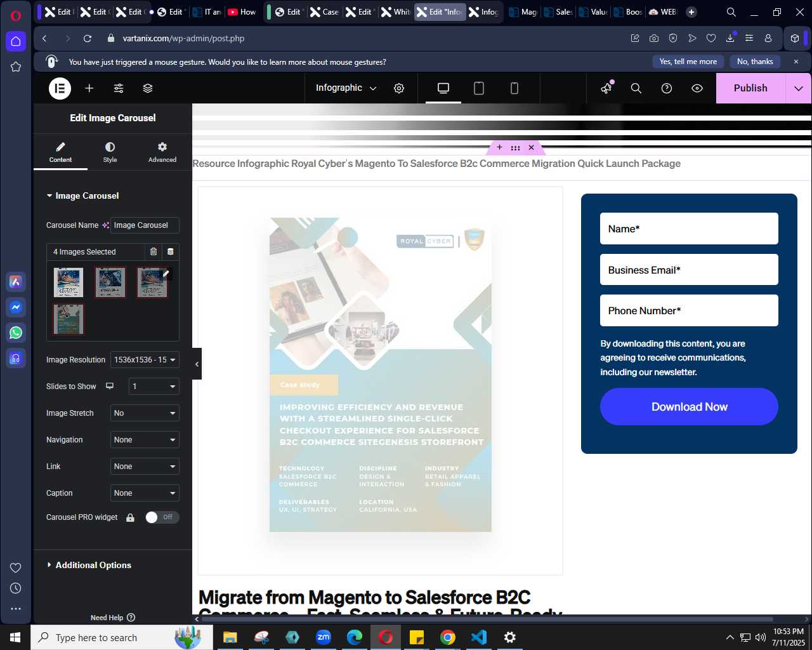Open the Elementor main menu logo

60,88
